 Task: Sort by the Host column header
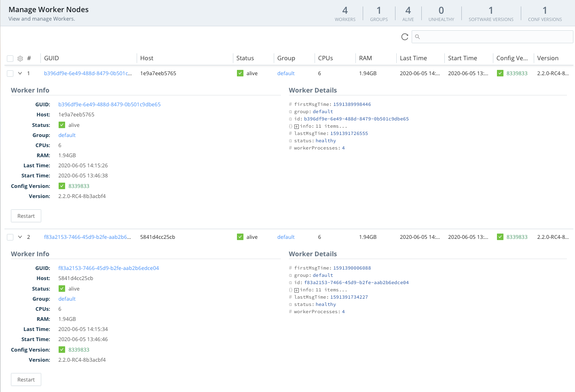(147, 58)
